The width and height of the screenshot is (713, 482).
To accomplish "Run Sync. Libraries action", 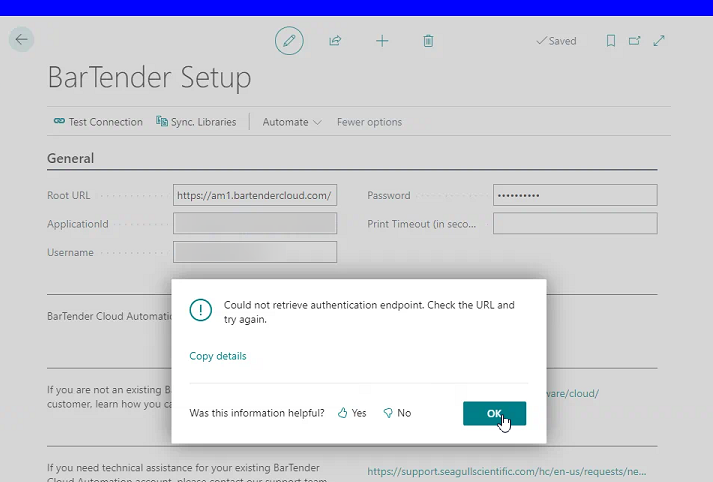I will tap(196, 122).
